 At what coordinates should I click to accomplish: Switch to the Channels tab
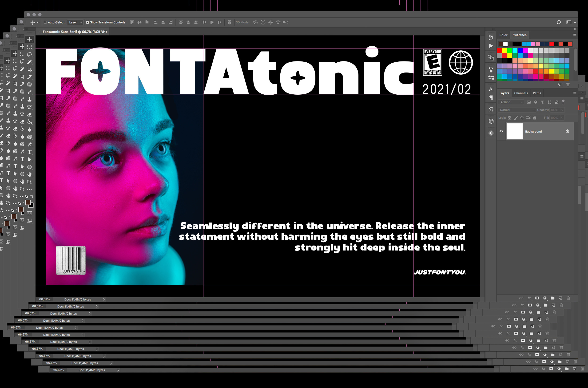coord(521,93)
